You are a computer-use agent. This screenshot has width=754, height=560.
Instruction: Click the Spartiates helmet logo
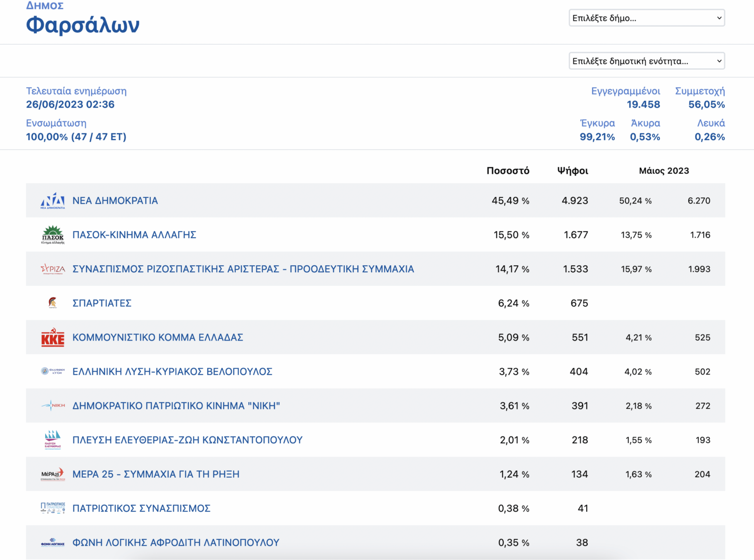(x=53, y=303)
